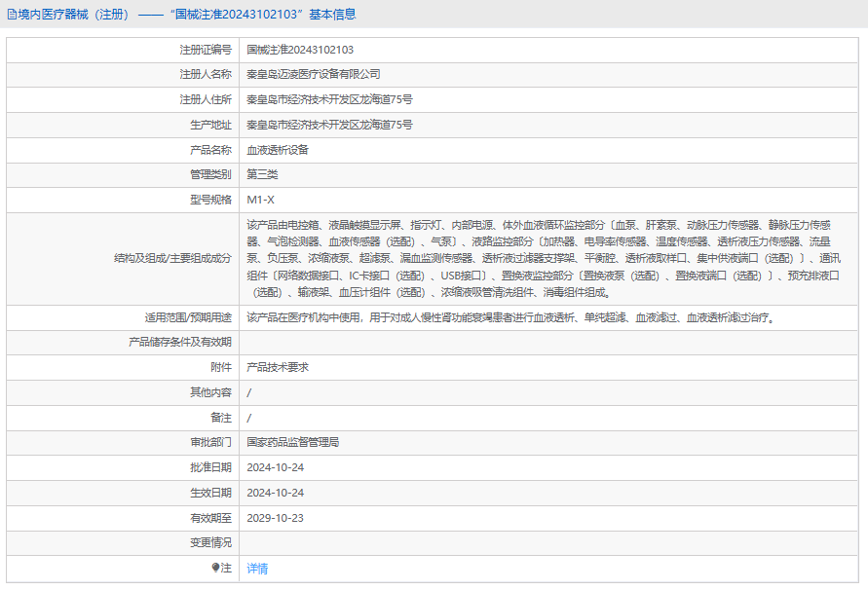Click approval department 国家药品监督管理局
The width and height of the screenshot is (868, 590).
coord(292,442)
